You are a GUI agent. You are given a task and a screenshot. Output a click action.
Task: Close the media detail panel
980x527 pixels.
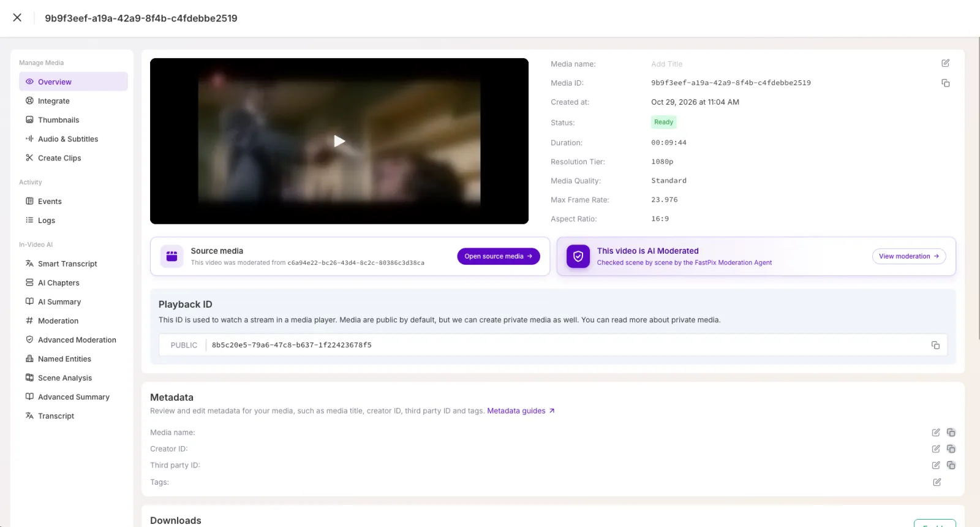[x=17, y=18]
